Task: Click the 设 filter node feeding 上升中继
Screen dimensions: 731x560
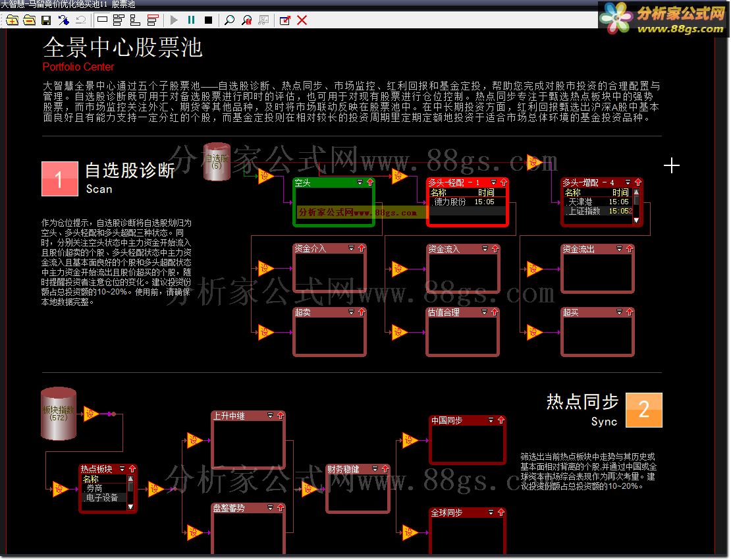Action: pos(194,440)
